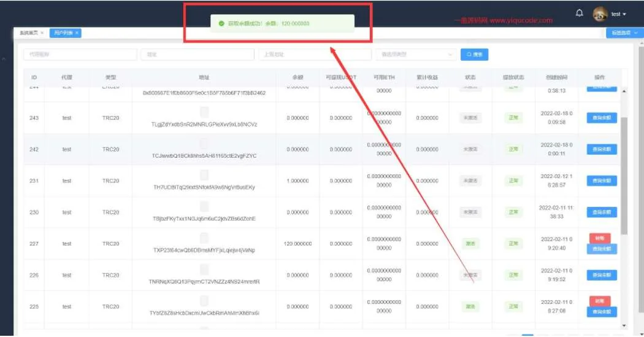This screenshot has width=644, height=337.
Task: Click the copy icon above address TXP23f64cwQb6DBmsMYFjxLqiejw4jVaNp
Action: click(x=204, y=238)
